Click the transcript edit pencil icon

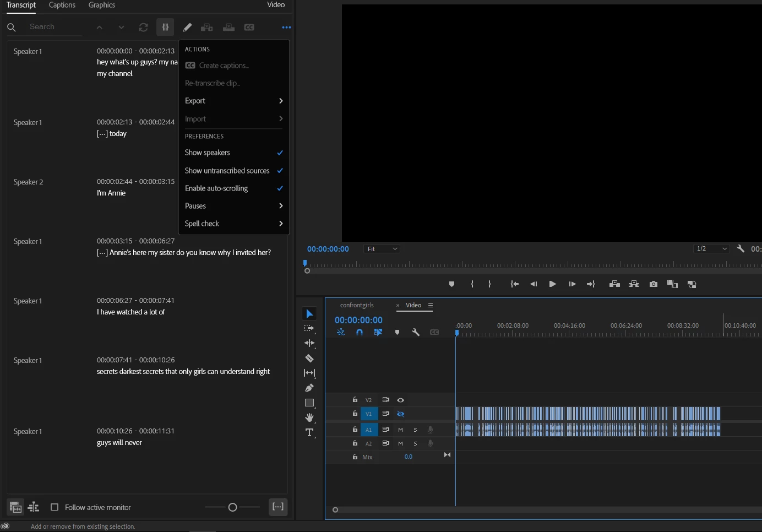(188, 27)
